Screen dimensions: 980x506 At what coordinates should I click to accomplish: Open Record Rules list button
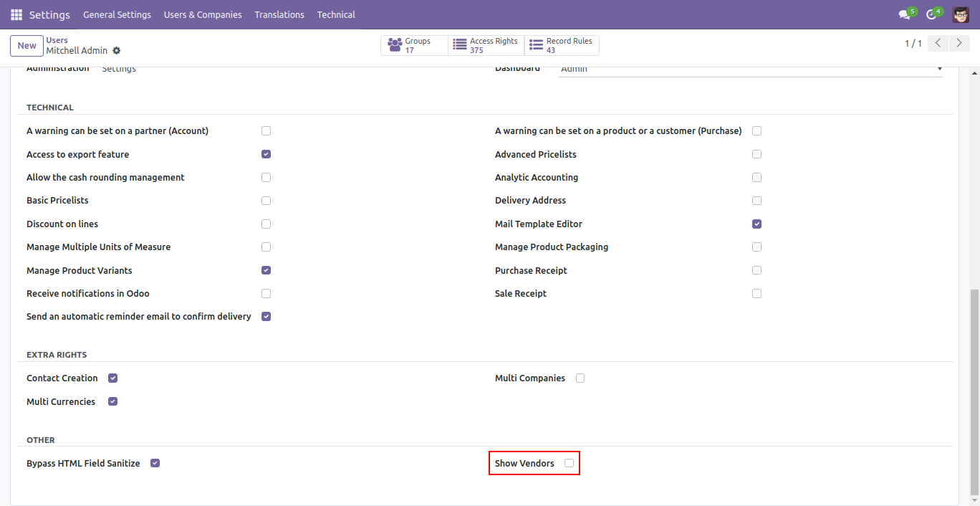[562, 46]
